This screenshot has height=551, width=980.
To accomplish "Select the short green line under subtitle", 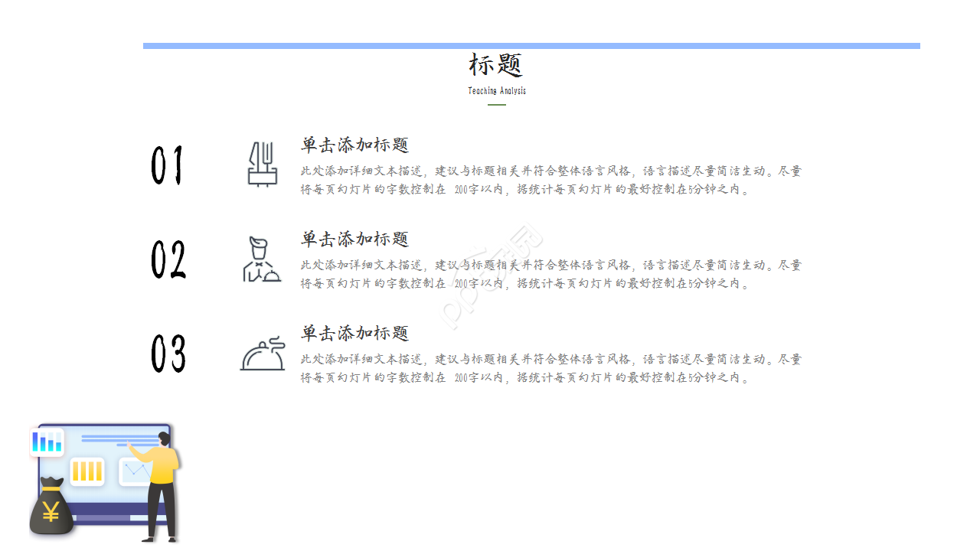I will [x=497, y=105].
